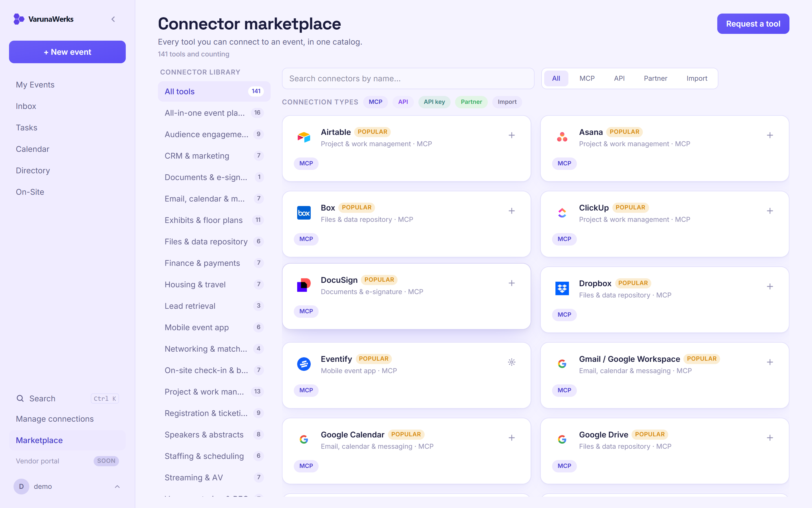Select Exhibits & floor plans category
This screenshot has height=508, width=812.
click(214, 220)
